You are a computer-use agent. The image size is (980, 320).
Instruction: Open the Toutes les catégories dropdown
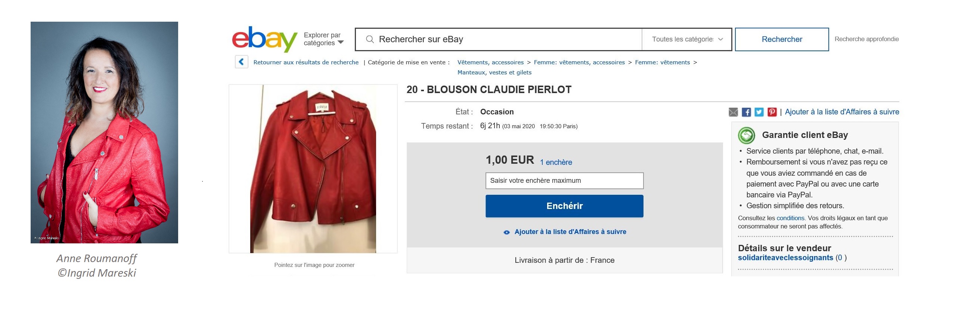point(687,39)
